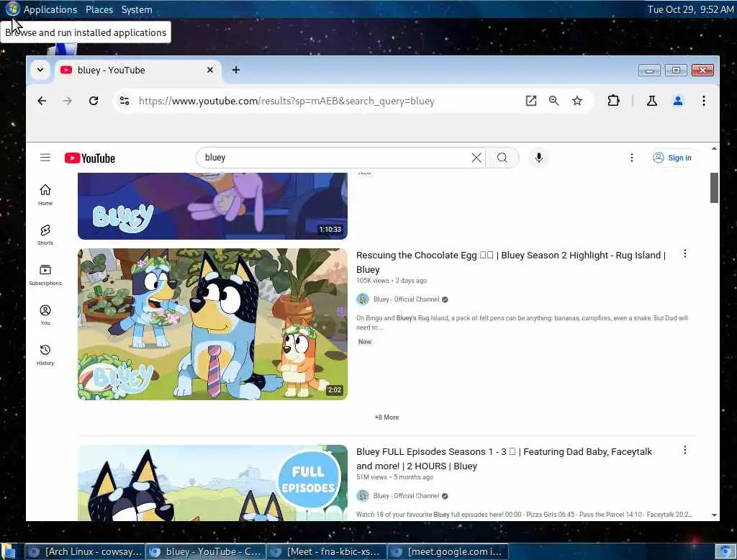Image resolution: width=737 pixels, height=560 pixels.
Task: Start voice search with microphone
Action: click(x=538, y=158)
